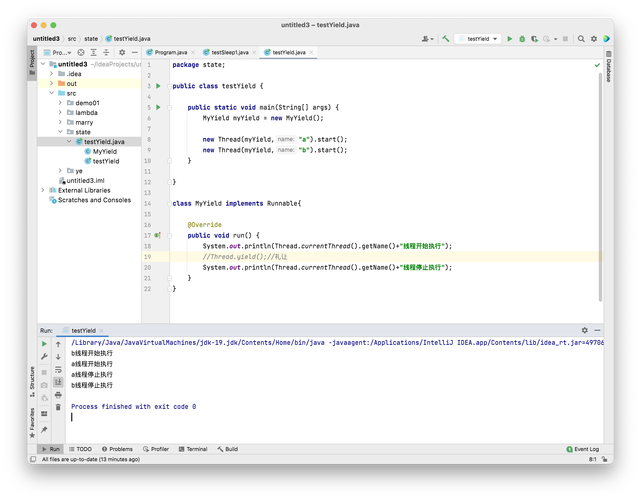Click the run gutter arrow beside main method
Screen dimensions: 641x500
pyautogui.click(x=158, y=106)
